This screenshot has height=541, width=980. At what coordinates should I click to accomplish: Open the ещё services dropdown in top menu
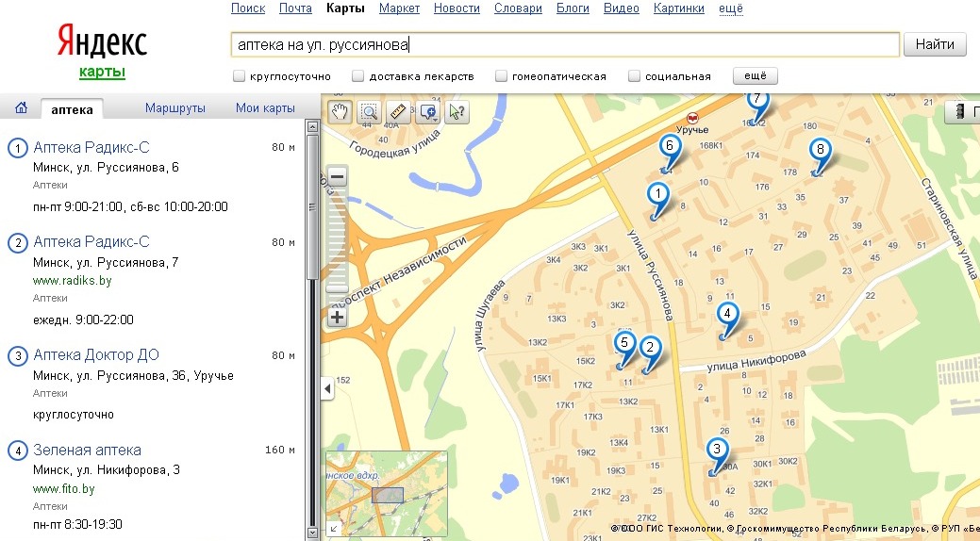click(731, 8)
